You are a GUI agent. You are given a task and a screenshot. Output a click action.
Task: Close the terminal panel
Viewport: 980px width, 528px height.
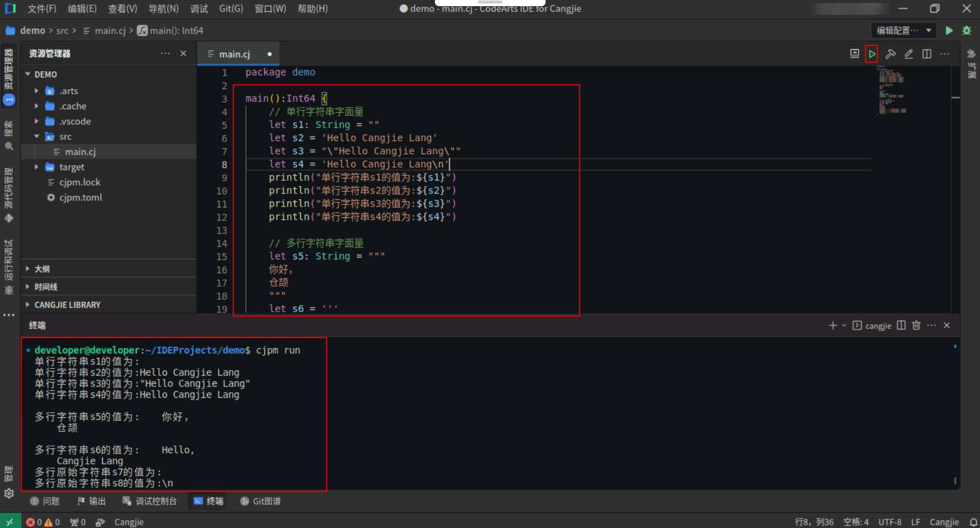[947, 326]
